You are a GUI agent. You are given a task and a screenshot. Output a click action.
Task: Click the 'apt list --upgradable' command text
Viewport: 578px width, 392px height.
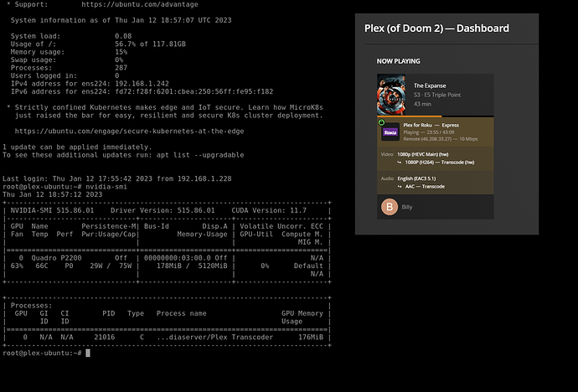[x=200, y=155]
